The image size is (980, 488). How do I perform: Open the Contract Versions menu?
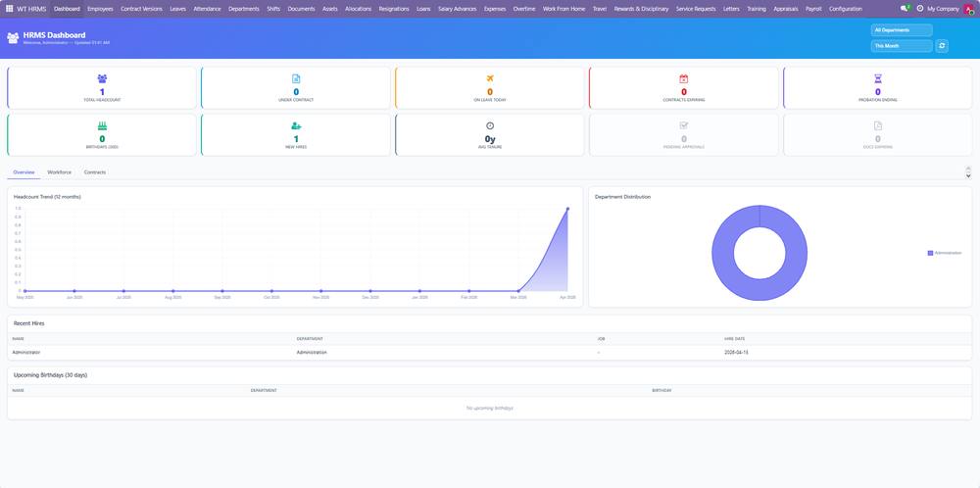(x=141, y=9)
